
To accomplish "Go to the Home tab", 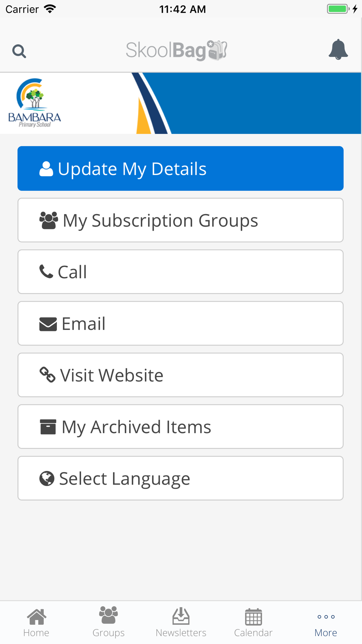I will [36, 623].
